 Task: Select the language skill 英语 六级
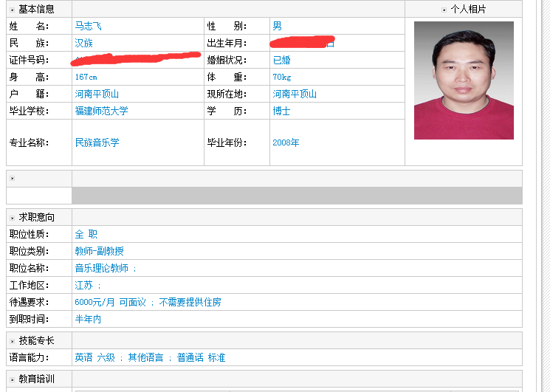(94, 357)
